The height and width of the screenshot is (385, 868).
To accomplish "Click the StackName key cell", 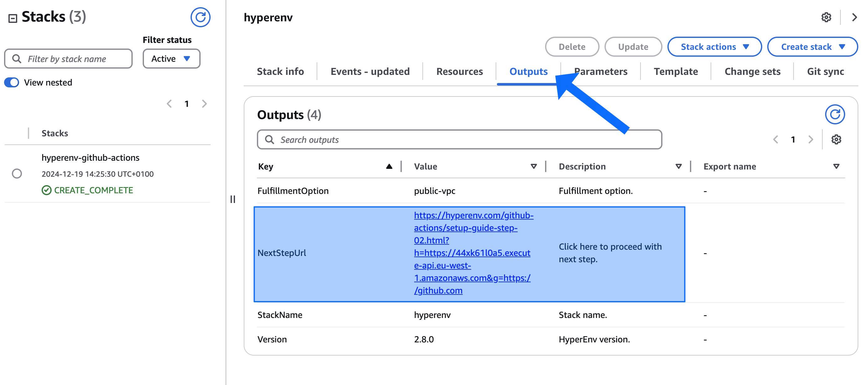I will click(x=280, y=315).
